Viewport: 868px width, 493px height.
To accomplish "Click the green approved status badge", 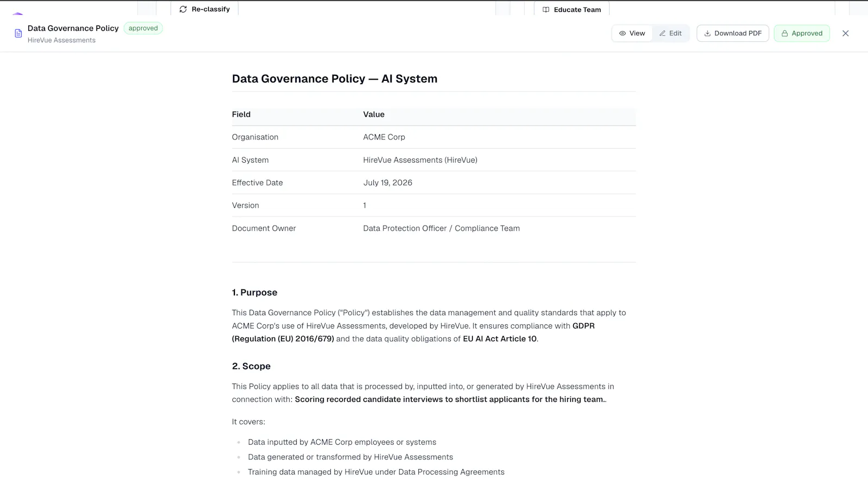I will tap(143, 28).
